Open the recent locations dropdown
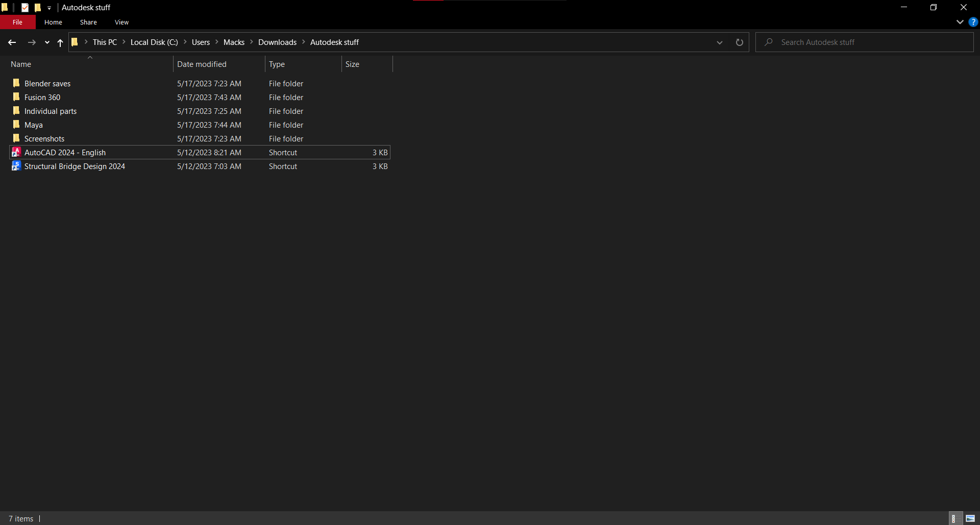The width and height of the screenshot is (980, 525). click(x=47, y=42)
